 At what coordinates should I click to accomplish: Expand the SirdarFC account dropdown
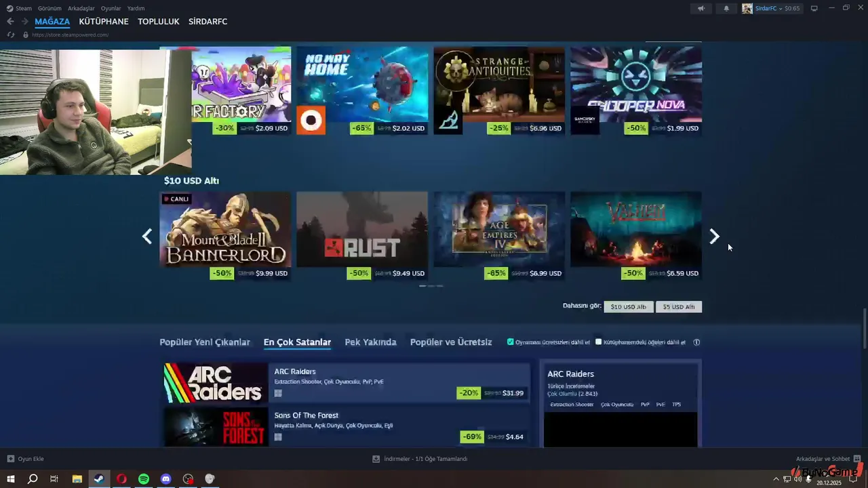point(781,8)
